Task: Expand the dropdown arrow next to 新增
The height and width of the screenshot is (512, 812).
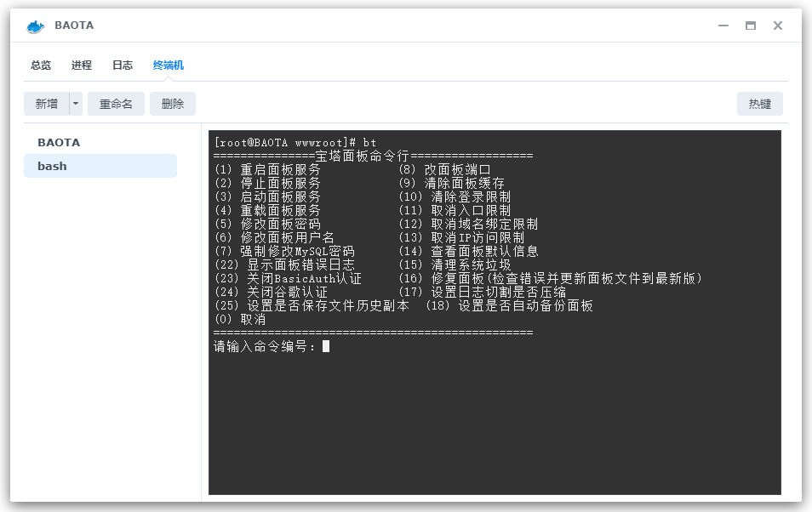Action: [73, 103]
